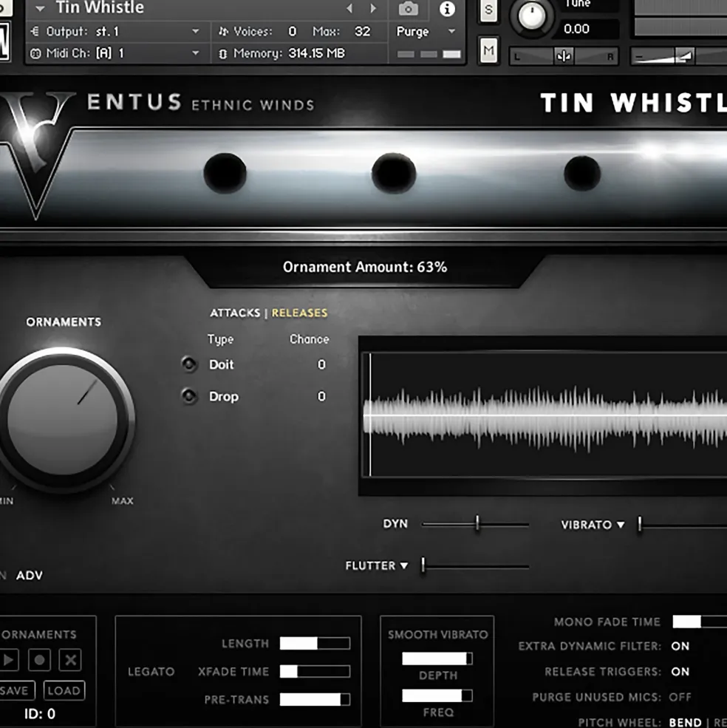
Task: Adjust smooth vibrato DEPTH bar
Action: (437, 659)
